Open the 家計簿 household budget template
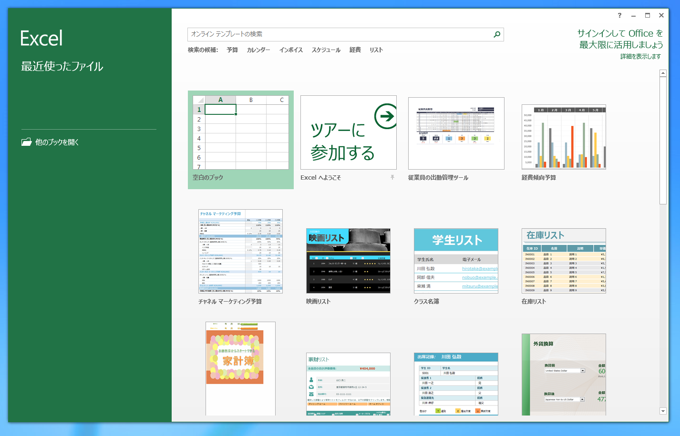Viewport: 680px width, 436px height. point(240,368)
